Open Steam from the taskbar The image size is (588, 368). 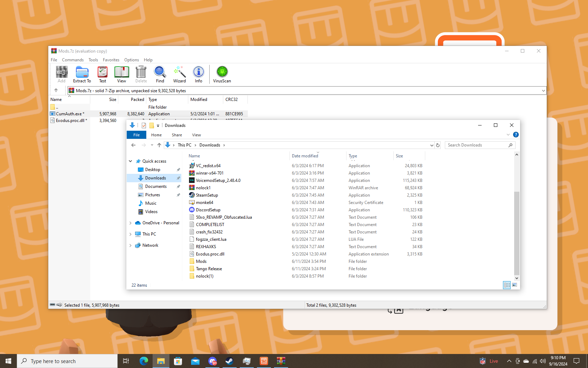[x=229, y=361]
